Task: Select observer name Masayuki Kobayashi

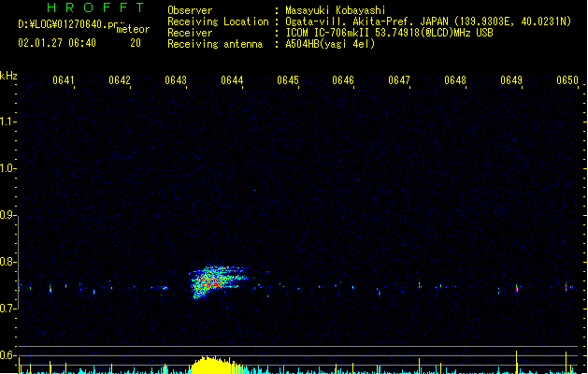Action: point(336,10)
